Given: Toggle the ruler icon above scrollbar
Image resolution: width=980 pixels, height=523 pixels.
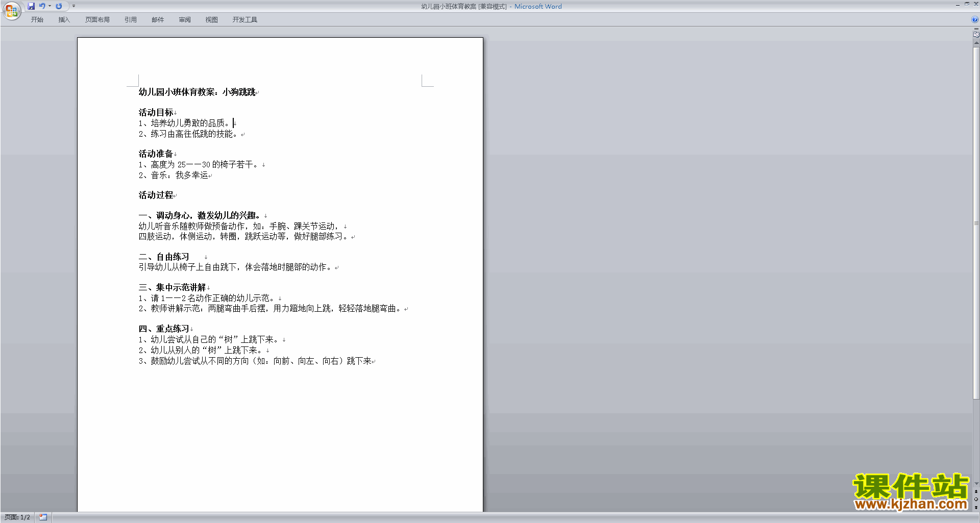Looking at the screenshot, I should point(976,35).
